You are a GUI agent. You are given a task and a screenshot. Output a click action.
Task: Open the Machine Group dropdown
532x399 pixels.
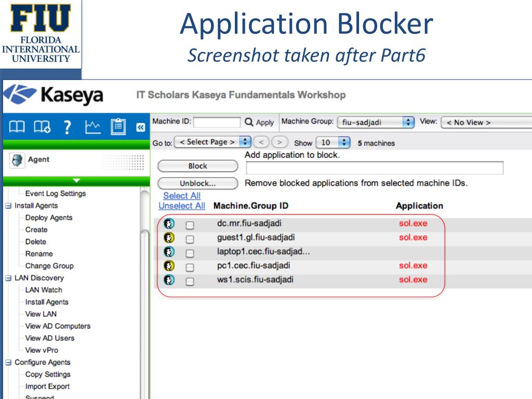(376, 123)
